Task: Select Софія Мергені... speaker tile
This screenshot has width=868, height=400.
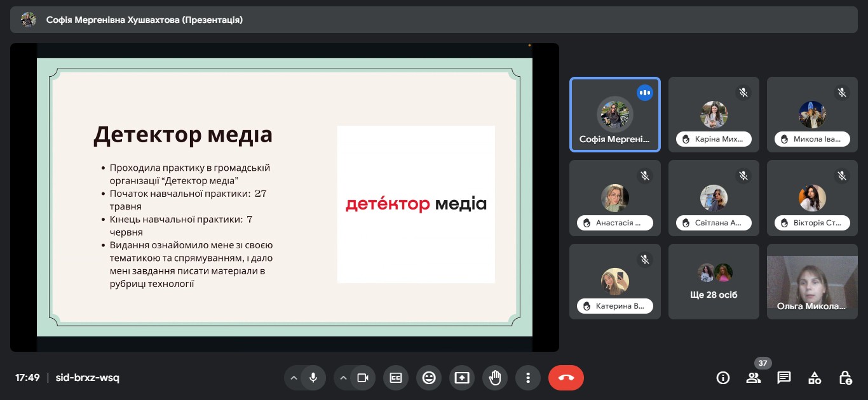Action: tap(614, 115)
